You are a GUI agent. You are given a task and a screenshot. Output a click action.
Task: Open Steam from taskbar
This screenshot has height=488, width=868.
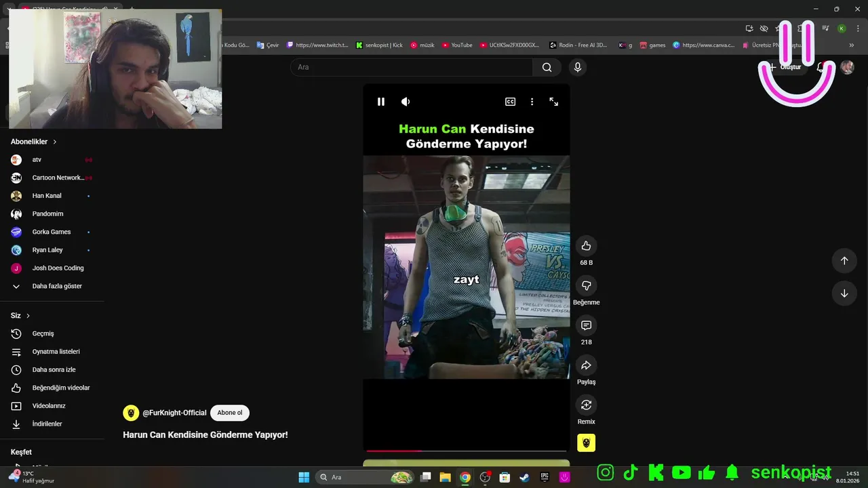click(x=525, y=477)
